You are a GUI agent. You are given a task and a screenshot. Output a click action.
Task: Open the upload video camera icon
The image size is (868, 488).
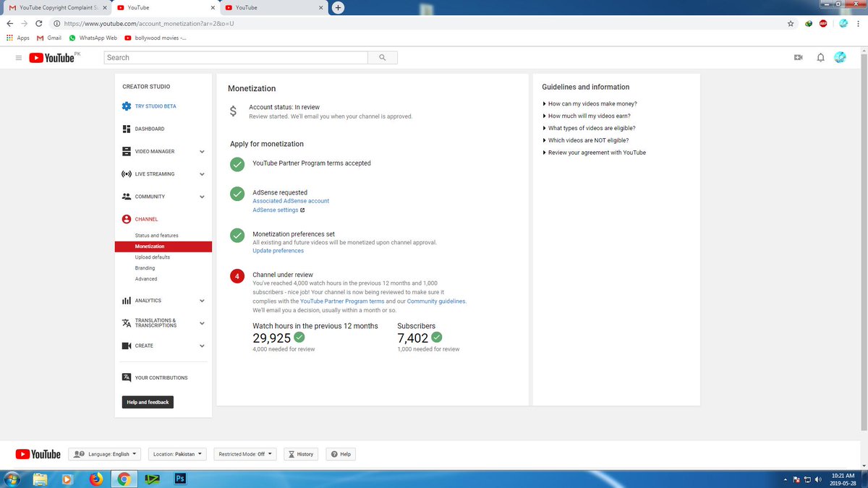pyautogui.click(x=799, y=58)
